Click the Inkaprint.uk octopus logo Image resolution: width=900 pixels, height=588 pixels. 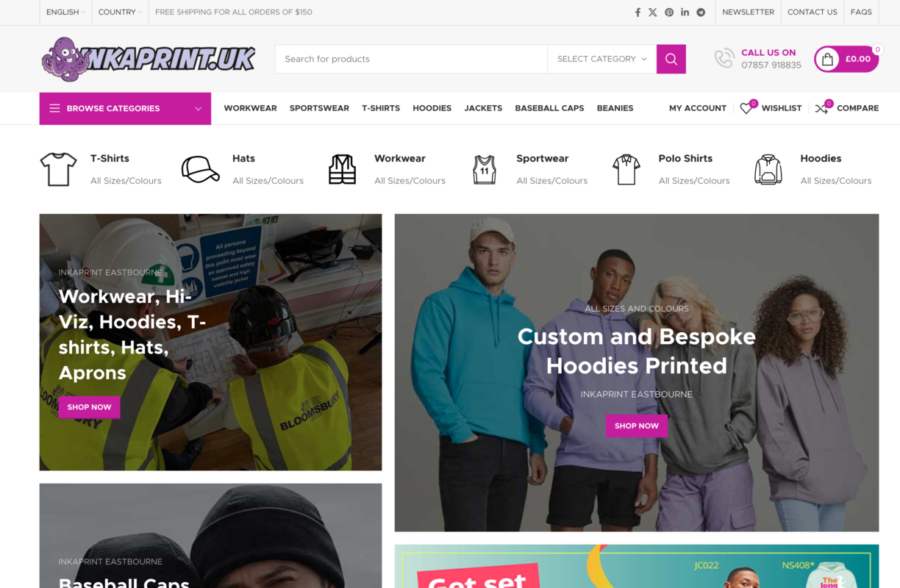[149, 59]
